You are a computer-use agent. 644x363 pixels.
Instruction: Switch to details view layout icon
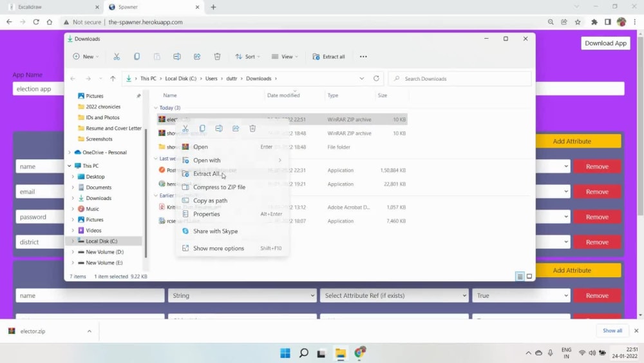(x=520, y=276)
